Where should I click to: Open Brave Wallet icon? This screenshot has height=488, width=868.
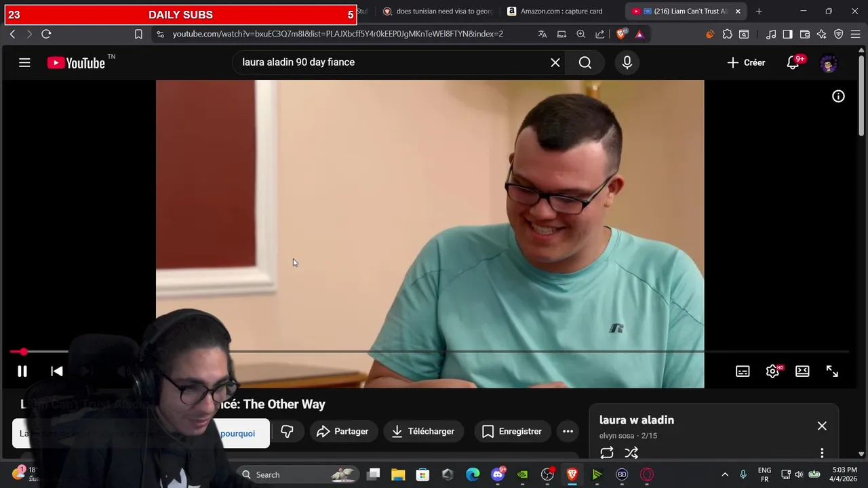click(x=805, y=34)
